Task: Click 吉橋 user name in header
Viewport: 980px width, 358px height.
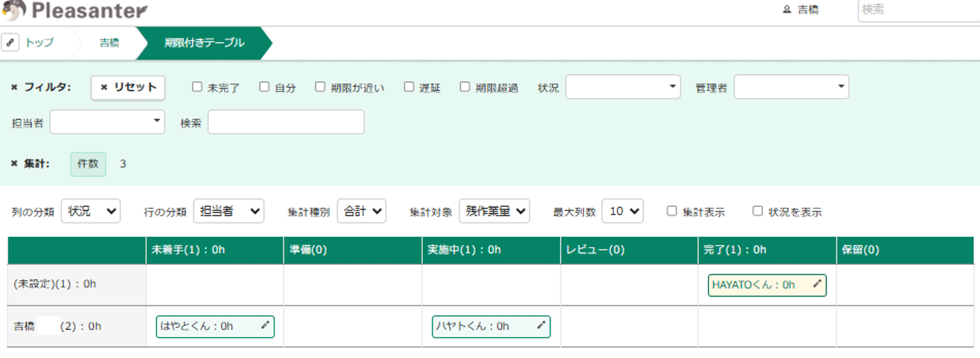Action: (x=808, y=10)
